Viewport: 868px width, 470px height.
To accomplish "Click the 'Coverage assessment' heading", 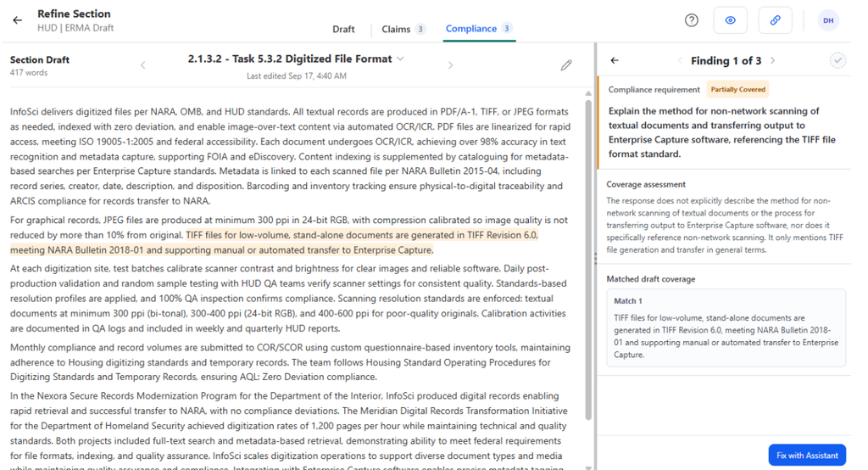I will point(645,185).
